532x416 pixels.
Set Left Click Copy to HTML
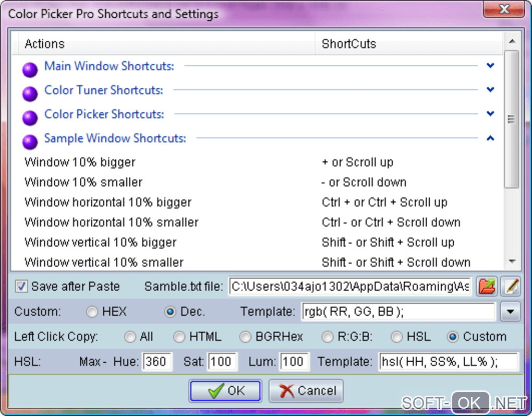[179, 337]
